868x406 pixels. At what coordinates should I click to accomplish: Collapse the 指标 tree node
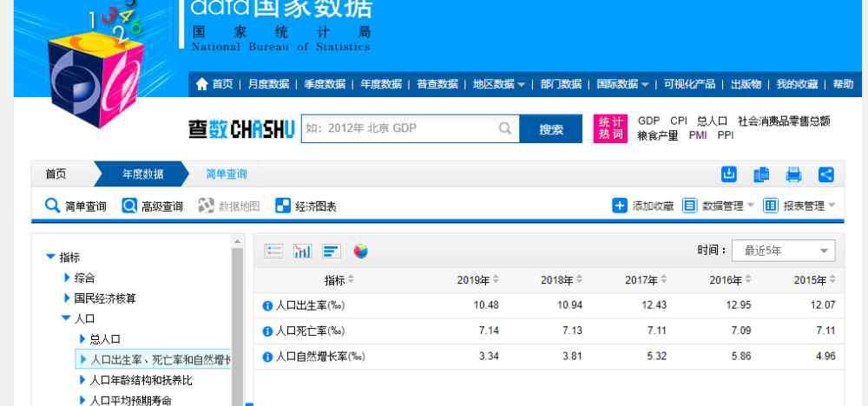tap(50, 257)
